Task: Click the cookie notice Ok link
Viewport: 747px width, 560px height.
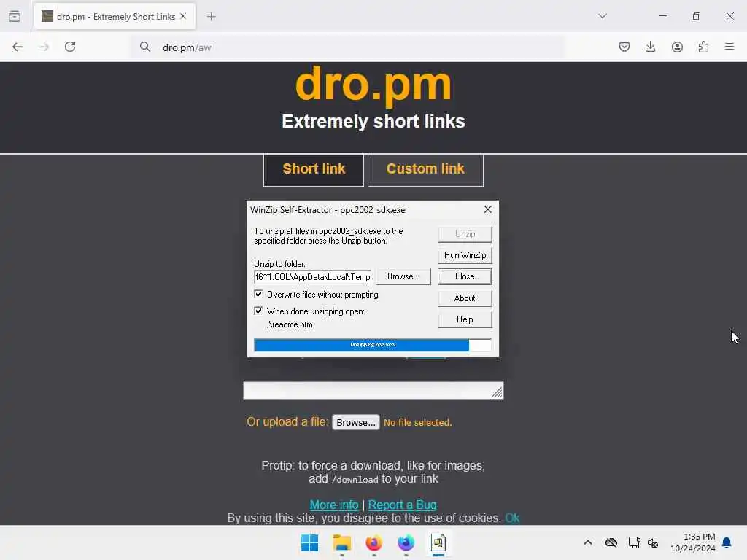Action: tap(512, 518)
